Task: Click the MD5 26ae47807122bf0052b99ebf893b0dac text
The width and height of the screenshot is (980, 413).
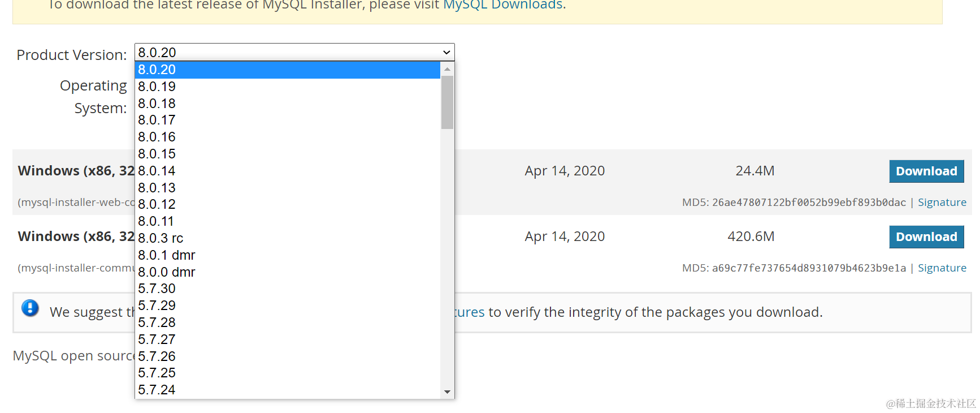Action: 793,202
